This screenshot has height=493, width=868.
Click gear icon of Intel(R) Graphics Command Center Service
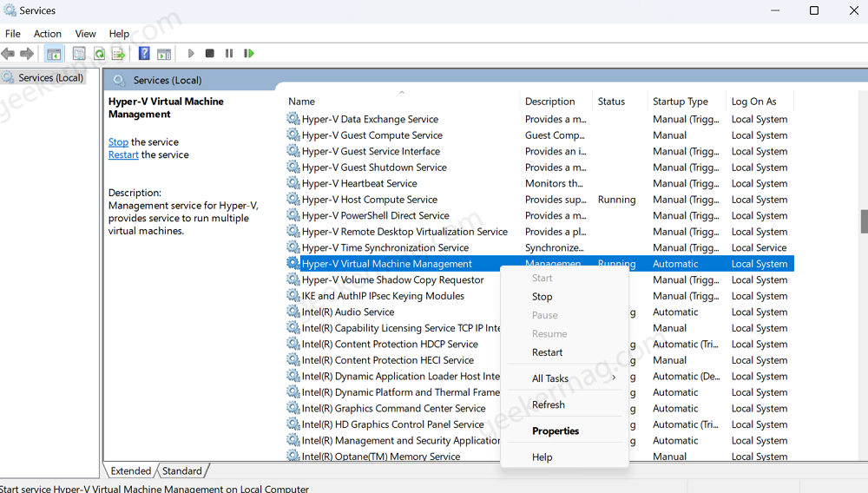[x=293, y=407]
